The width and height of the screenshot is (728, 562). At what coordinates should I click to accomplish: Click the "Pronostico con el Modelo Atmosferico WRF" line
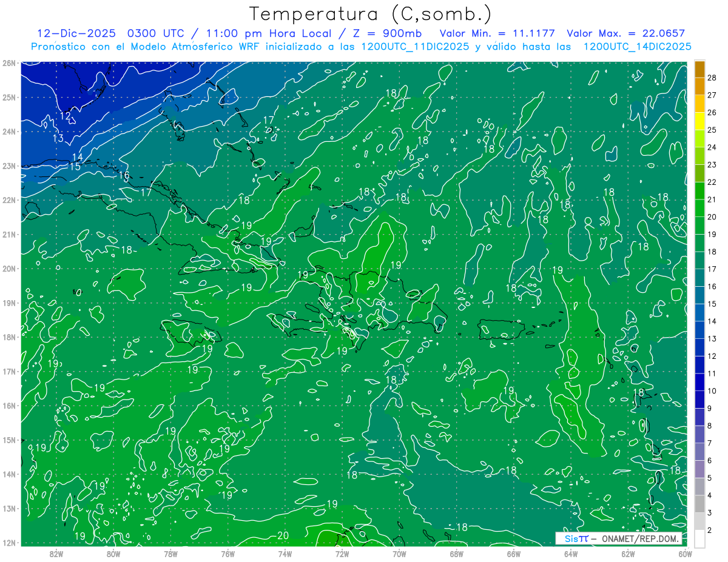361,46
